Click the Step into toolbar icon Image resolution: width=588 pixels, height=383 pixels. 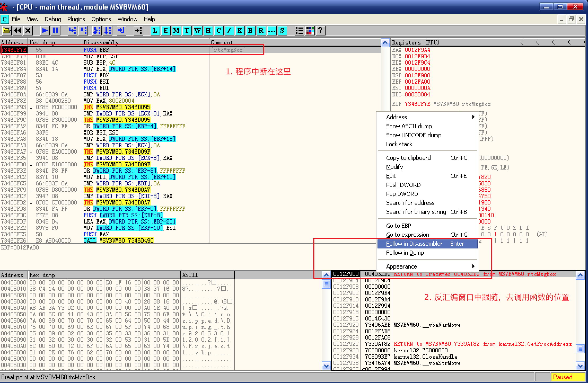point(72,31)
